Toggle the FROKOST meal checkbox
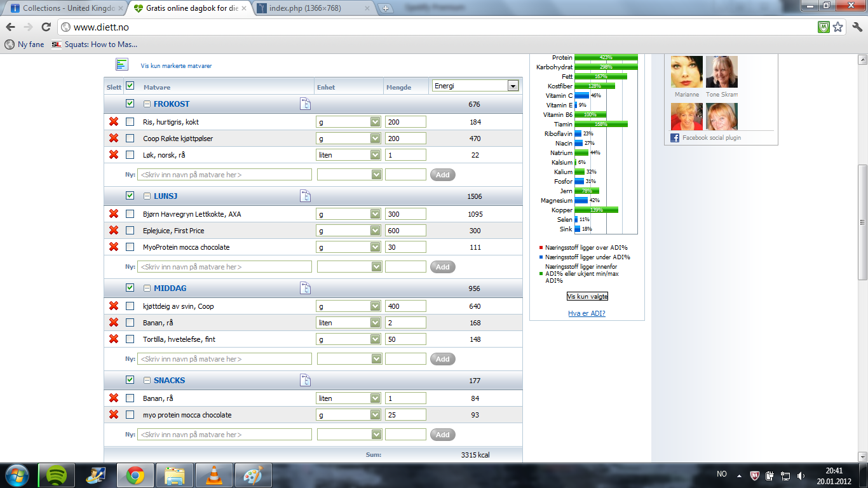Screen dimensions: 868x488 coord(130,104)
